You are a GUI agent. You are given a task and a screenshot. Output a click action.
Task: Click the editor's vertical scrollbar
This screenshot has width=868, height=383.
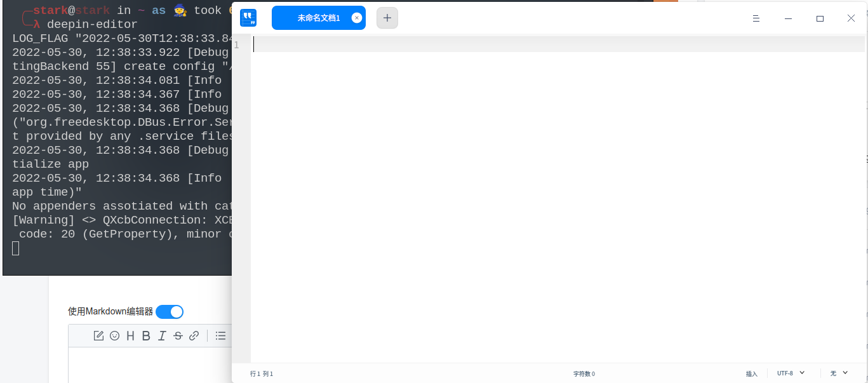[864, 159]
